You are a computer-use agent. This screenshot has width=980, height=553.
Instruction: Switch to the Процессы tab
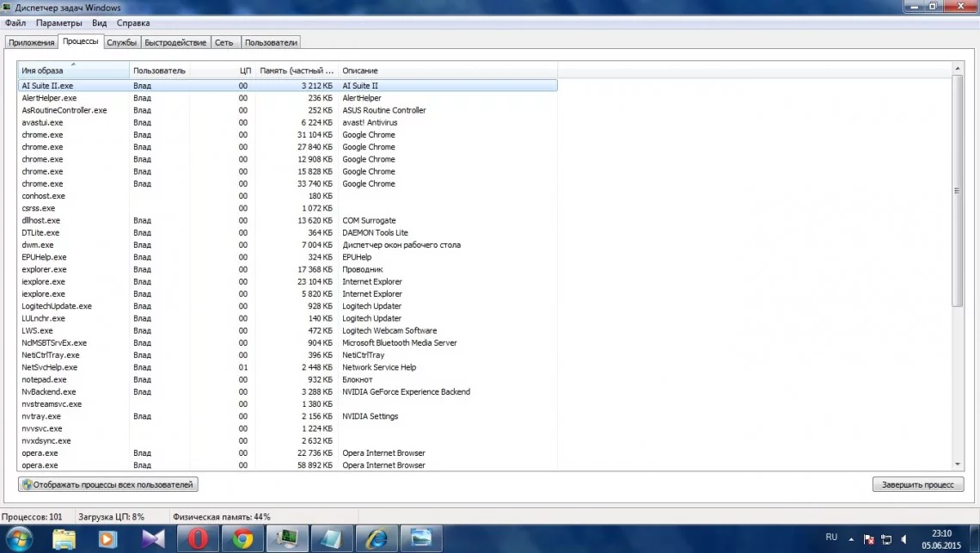coord(80,41)
